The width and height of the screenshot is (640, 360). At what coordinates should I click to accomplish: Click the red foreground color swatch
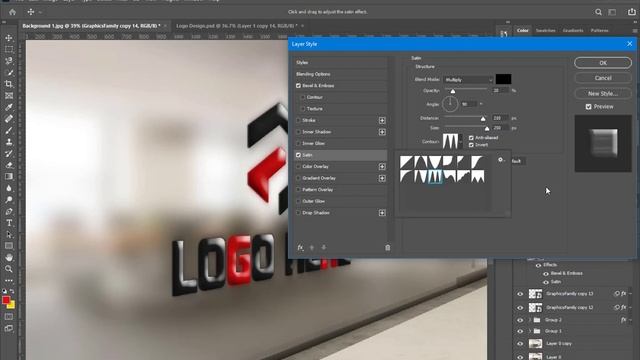(6, 300)
